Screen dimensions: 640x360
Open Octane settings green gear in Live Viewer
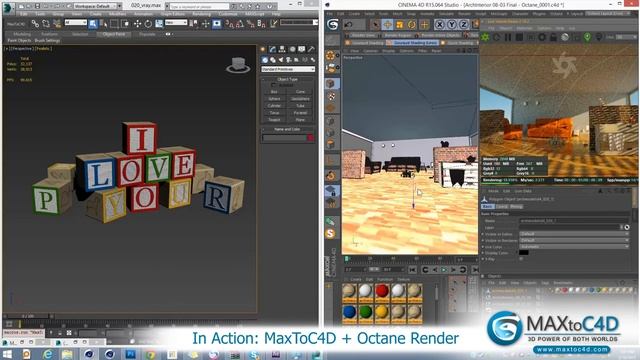click(x=485, y=37)
